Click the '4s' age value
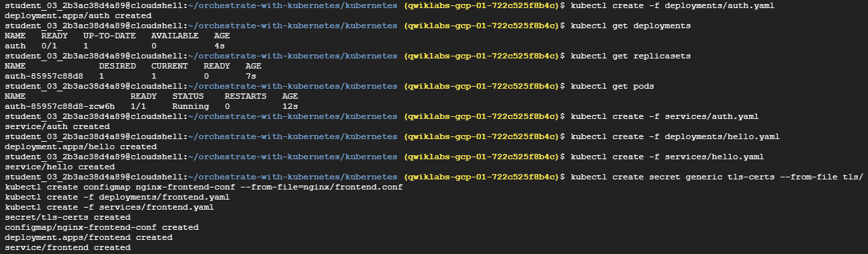This screenshot has height=254, width=868. (x=220, y=46)
